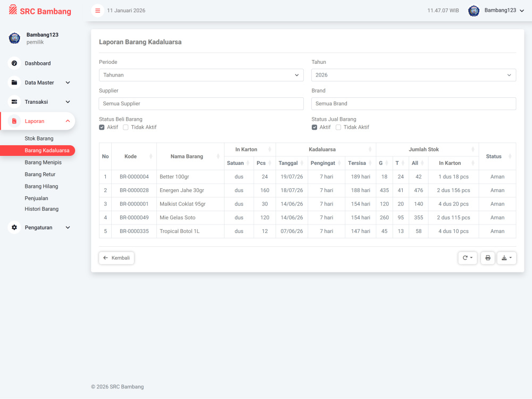Click the Kembali back button
Image resolution: width=532 pixels, height=399 pixels.
tap(117, 258)
